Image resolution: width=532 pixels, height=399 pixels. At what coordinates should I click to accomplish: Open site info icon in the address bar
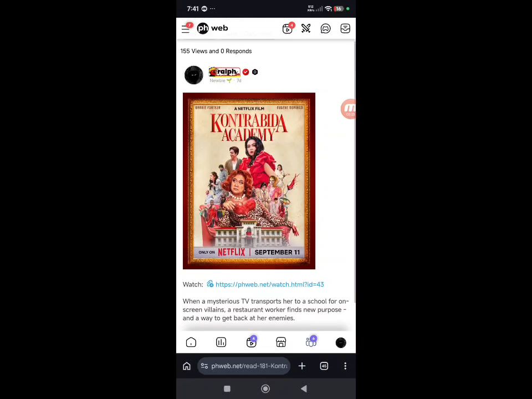[x=204, y=366]
